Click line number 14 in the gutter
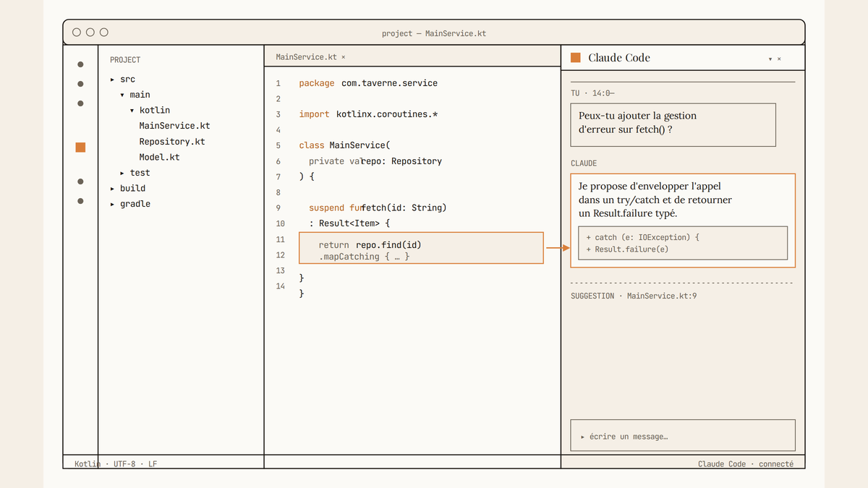 coord(281,286)
